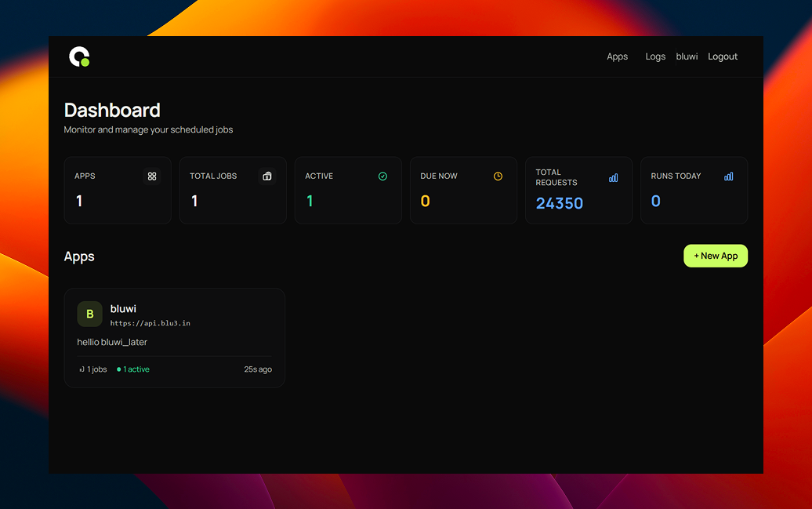The height and width of the screenshot is (509, 812).
Task: Click the 1 value on the Apps stat card
Action: (79, 201)
